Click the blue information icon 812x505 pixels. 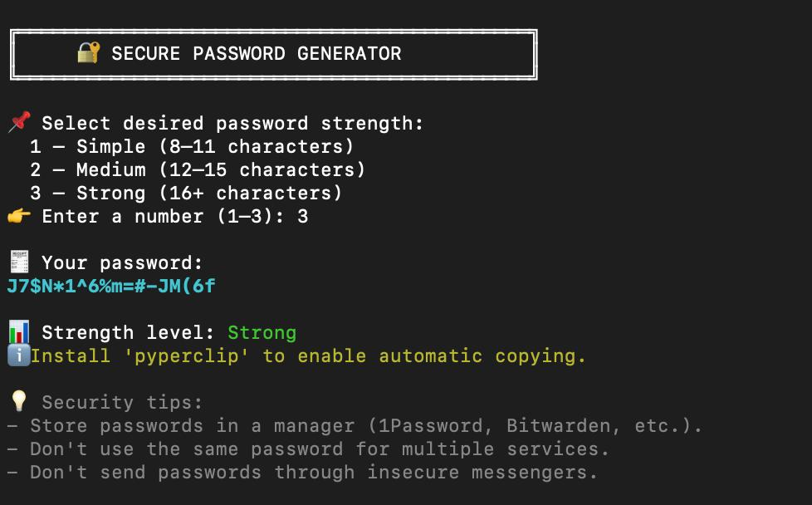point(19,355)
